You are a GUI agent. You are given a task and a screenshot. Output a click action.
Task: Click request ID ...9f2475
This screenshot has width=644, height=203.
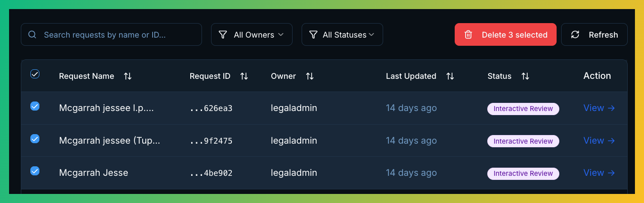coord(211,141)
